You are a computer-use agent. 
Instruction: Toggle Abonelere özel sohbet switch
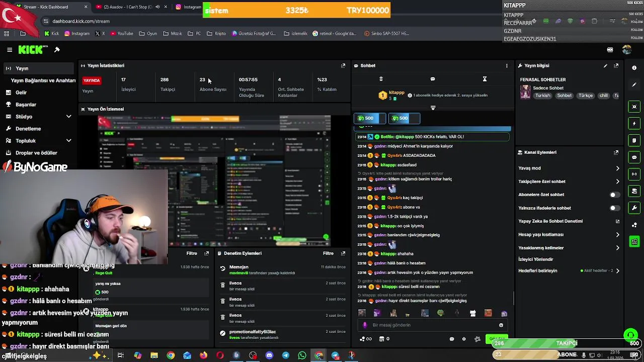(614, 195)
